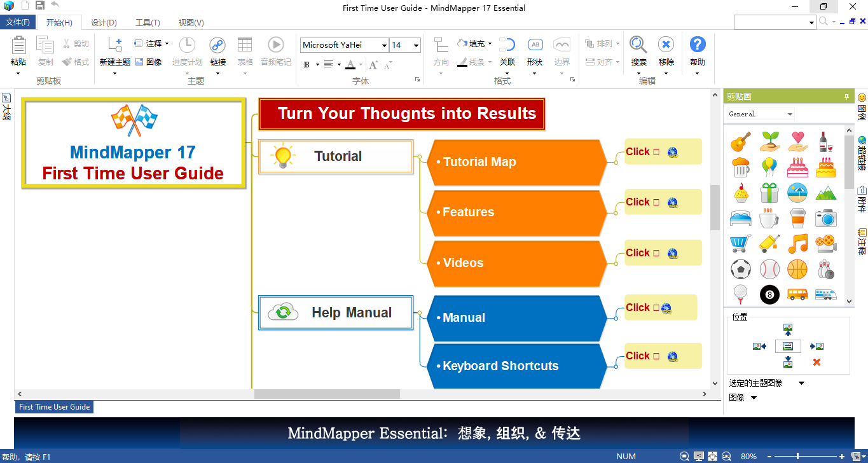Click the Click link next to Videos
The image size is (868, 463).
(638, 252)
